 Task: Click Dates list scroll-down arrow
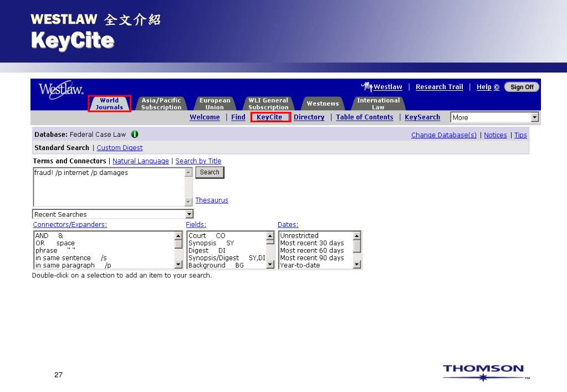(x=357, y=265)
